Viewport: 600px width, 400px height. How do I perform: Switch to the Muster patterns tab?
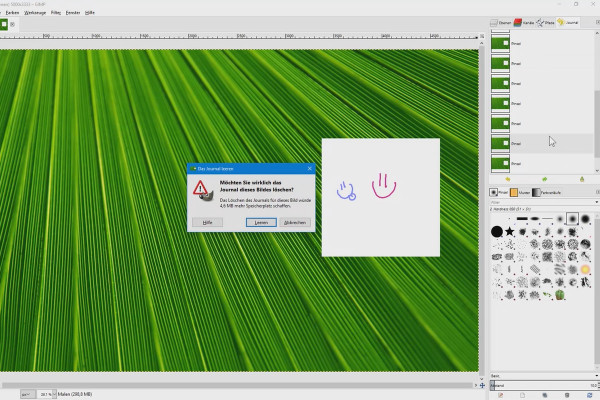click(x=520, y=192)
